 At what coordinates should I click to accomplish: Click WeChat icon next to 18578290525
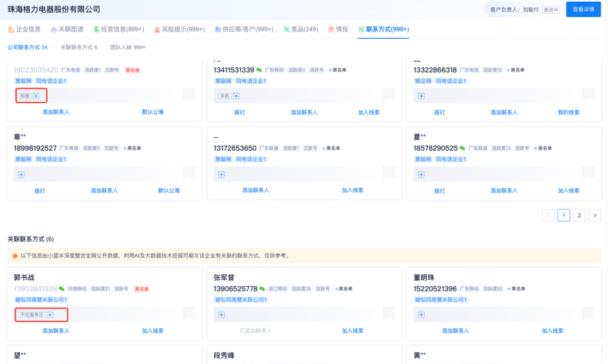(463, 148)
